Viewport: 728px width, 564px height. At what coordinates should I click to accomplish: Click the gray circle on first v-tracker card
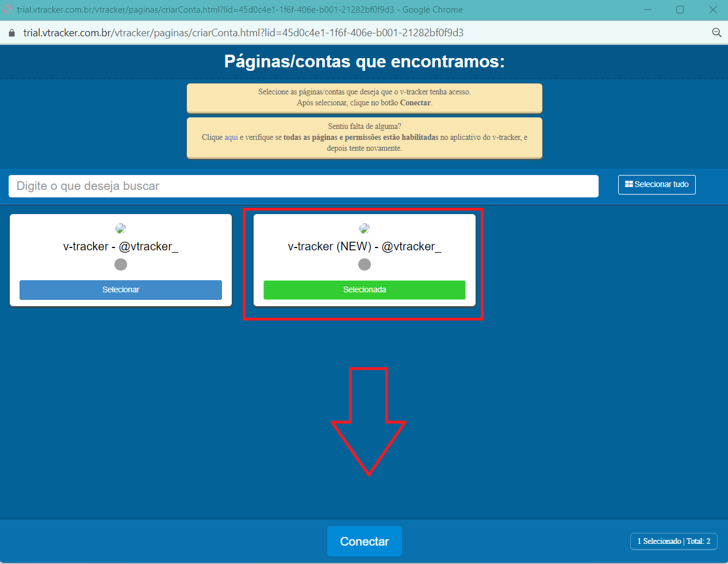pyautogui.click(x=121, y=264)
